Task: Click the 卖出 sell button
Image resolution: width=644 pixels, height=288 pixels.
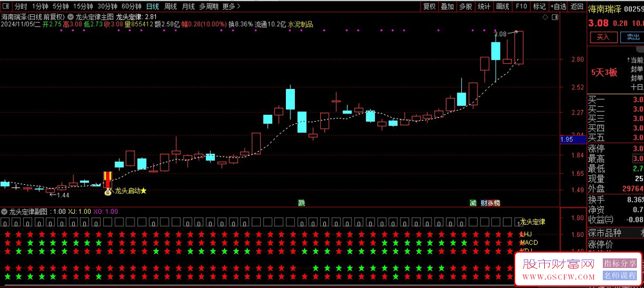Action: click(632, 37)
